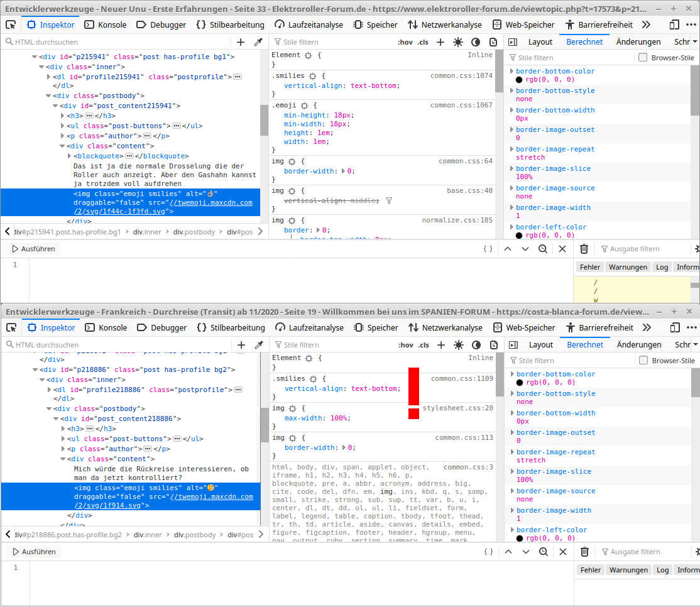Click eyedropper icon in SPANIEN-FORUM devtools

258,345
